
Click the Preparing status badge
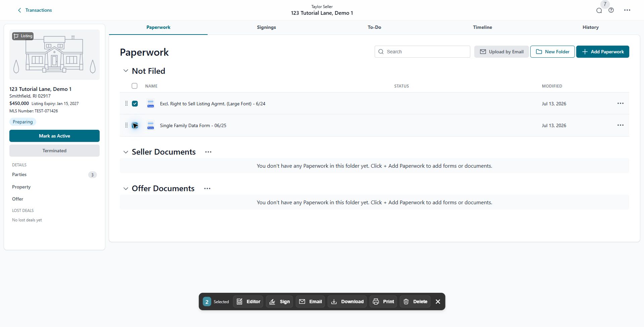(23, 122)
